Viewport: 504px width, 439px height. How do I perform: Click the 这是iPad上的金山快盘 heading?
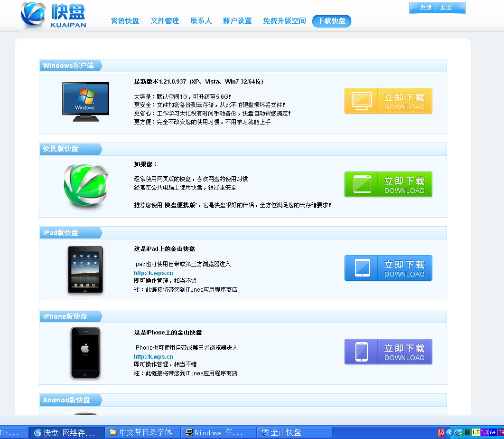tap(165, 249)
